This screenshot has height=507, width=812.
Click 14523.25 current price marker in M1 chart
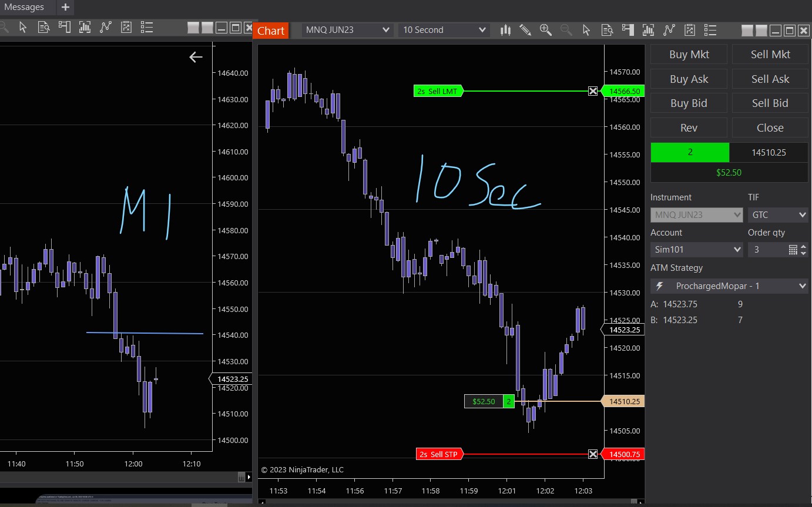pos(231,379)
